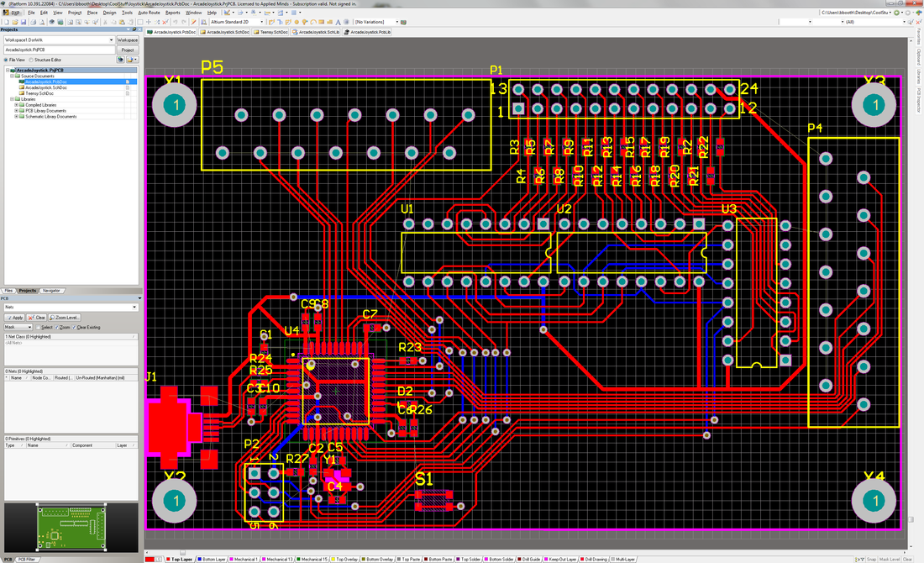Collapse the Libraries tree node

click(x=12, y=99)
